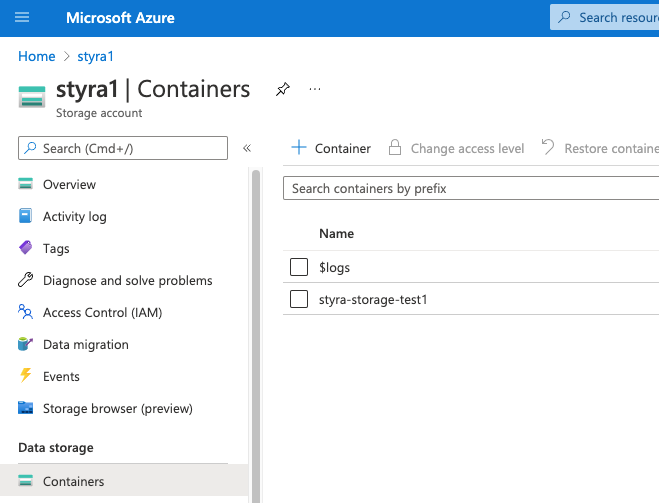Image resolution: width=659 pixels, height=503 pixels.
Task: Select Containers in the Data storage section
Action: pos(124,480)
